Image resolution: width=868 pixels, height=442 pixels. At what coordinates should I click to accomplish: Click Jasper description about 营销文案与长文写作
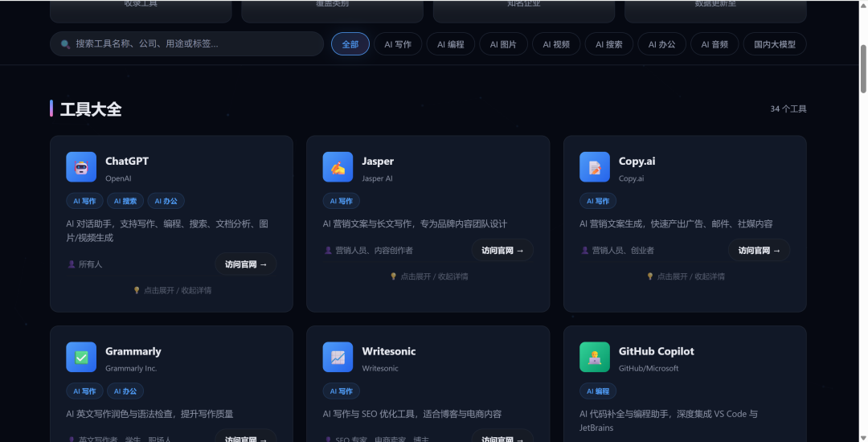point(415,224)
